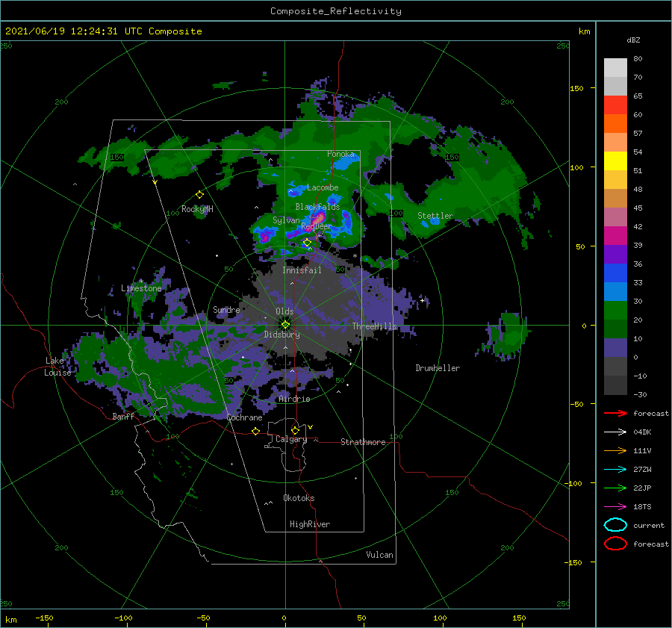Screen dimensions: 672x628
Task: Click the Banff label
Action: [123, 417]
